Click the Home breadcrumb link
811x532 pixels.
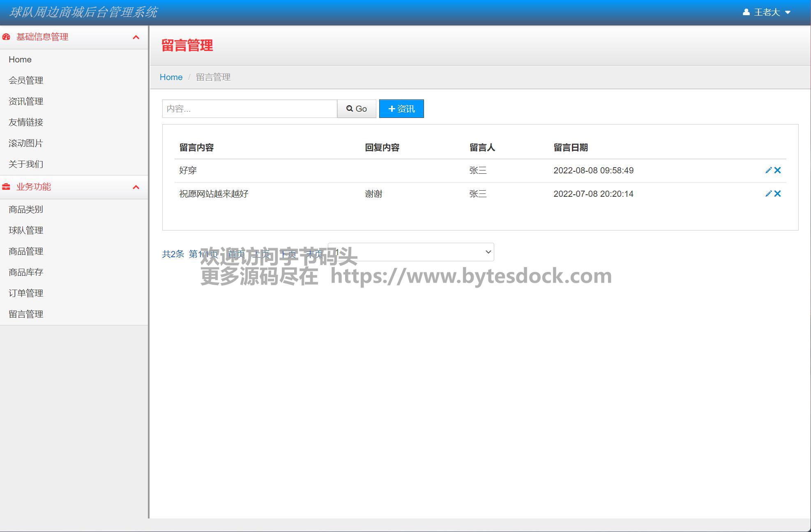pos(171,77)
